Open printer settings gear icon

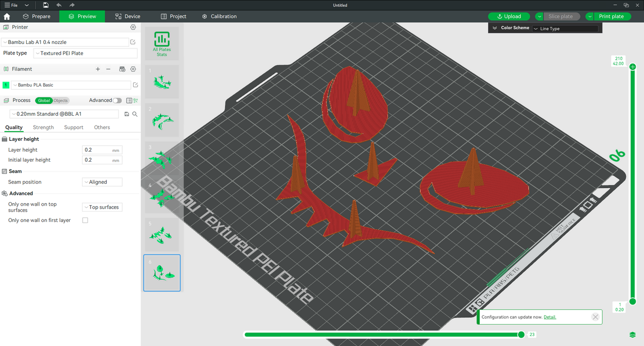133,27
